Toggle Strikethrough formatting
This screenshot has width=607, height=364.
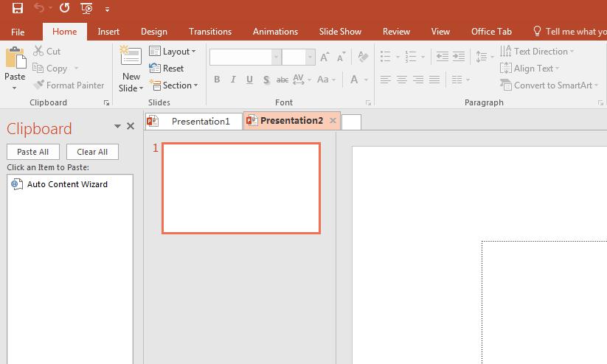point(282,80)
